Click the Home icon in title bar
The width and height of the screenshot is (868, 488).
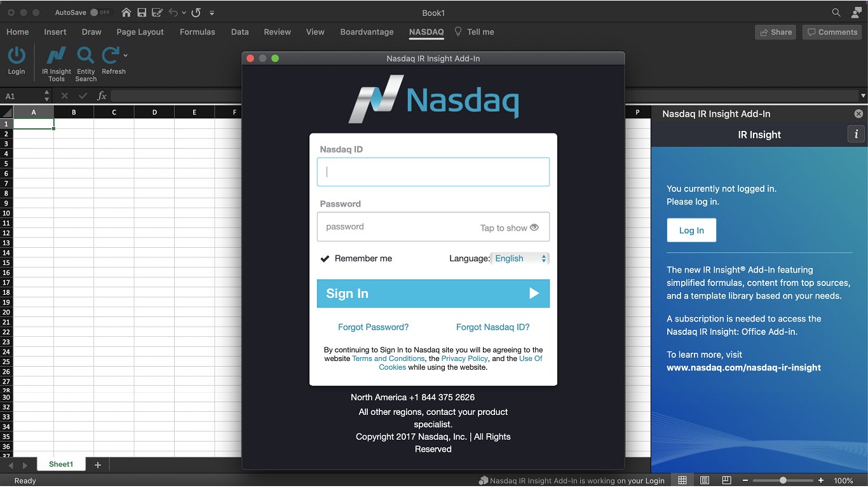(126, 13)
